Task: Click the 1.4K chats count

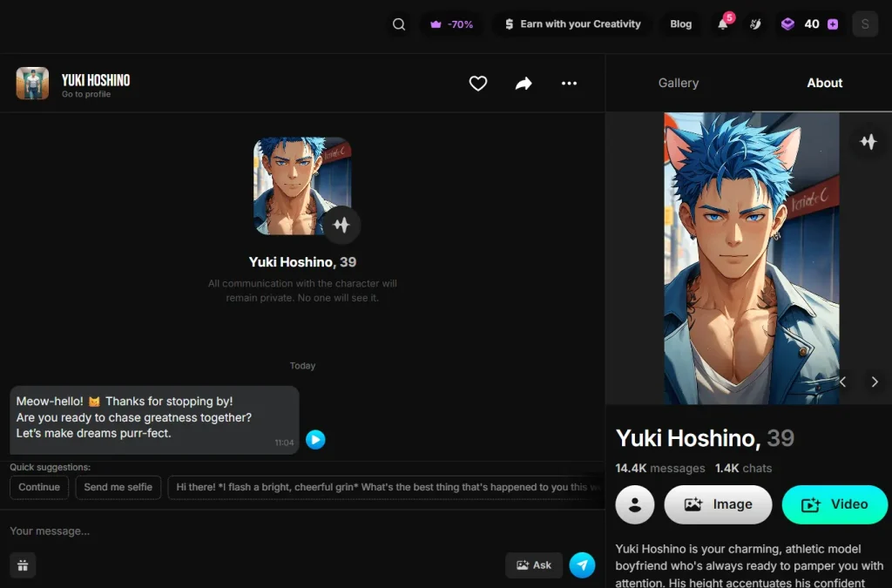Action: point(744,469)
